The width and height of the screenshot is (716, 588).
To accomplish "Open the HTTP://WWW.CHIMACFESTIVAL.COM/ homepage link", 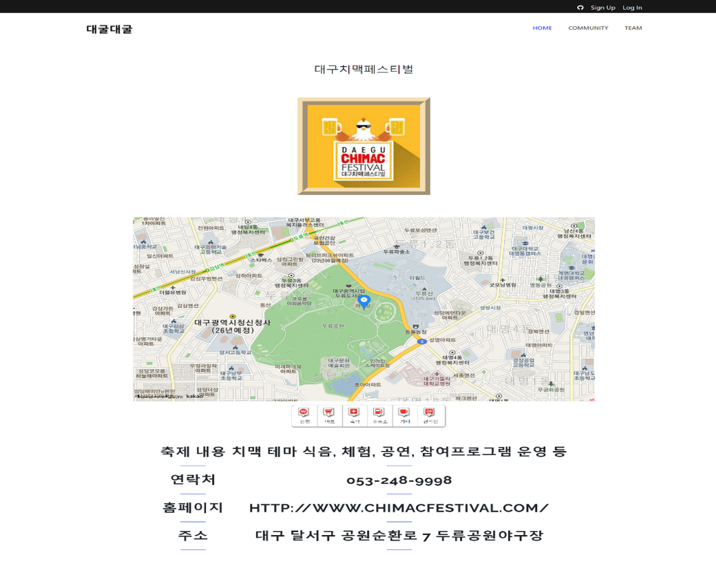I will tap(399, 508).
